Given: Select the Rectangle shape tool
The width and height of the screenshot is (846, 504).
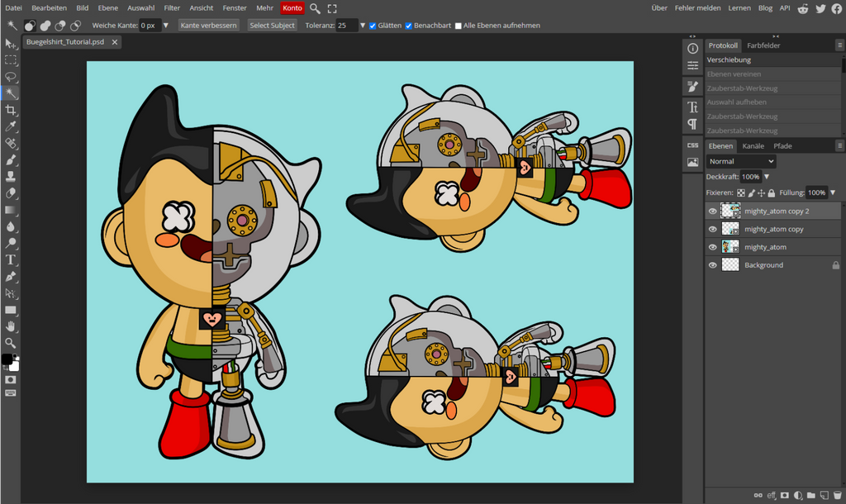Looking at the screenshot, I should tap(10, 310).
